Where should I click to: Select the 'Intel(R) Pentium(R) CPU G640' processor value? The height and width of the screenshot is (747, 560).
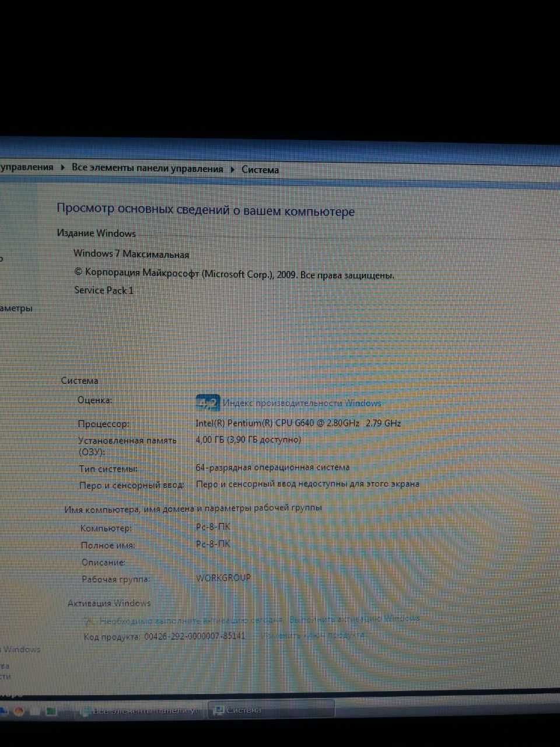click(x=298, y=423)
